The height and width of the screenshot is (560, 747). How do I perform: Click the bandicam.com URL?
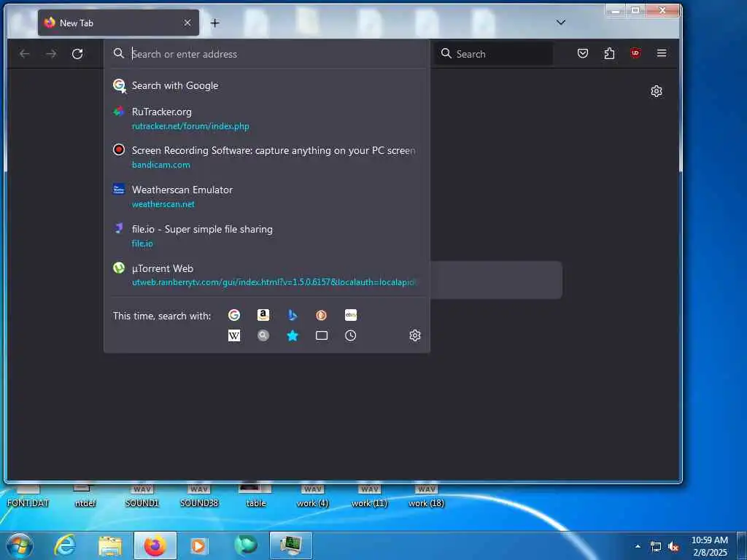[x=161, y=165]
